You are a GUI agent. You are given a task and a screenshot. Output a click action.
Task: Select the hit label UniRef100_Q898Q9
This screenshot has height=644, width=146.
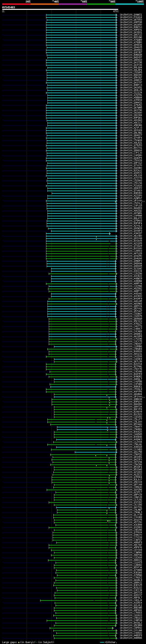tap(131, 319)
